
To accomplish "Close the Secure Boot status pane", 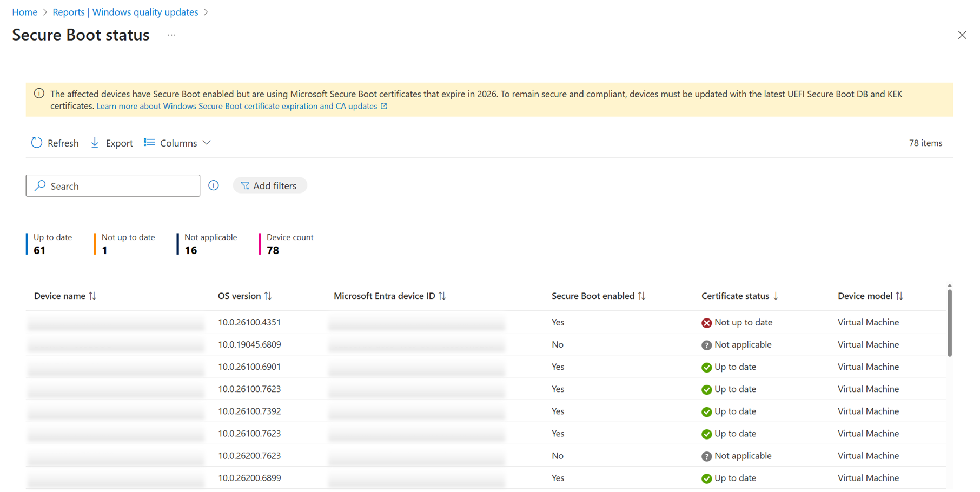I will [x=962, y=35].
